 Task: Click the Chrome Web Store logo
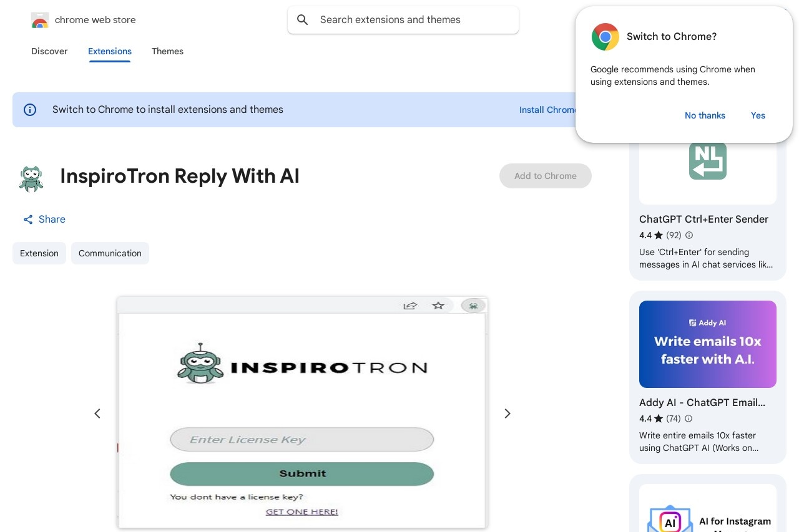point(39,20)
